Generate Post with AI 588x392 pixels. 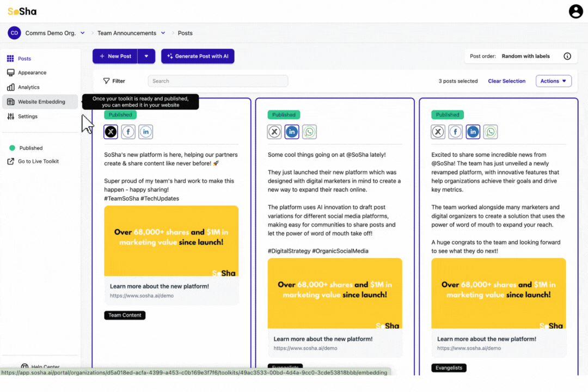click(x=198, y=56)
